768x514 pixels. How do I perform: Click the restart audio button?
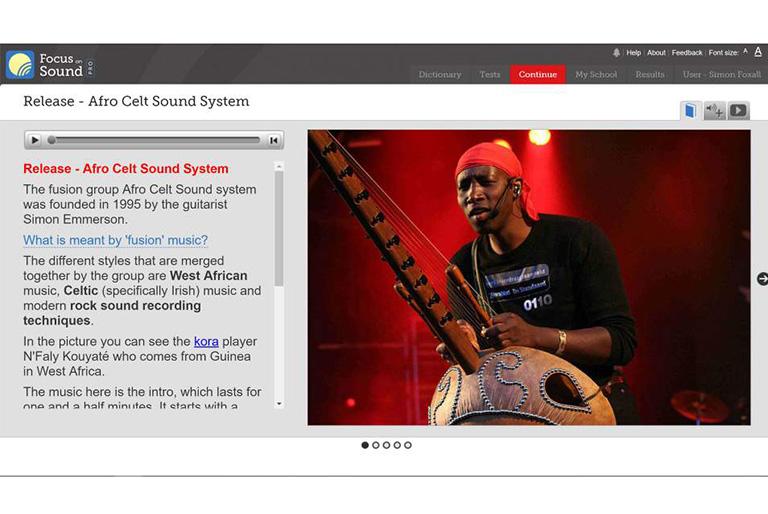(273, 140)
